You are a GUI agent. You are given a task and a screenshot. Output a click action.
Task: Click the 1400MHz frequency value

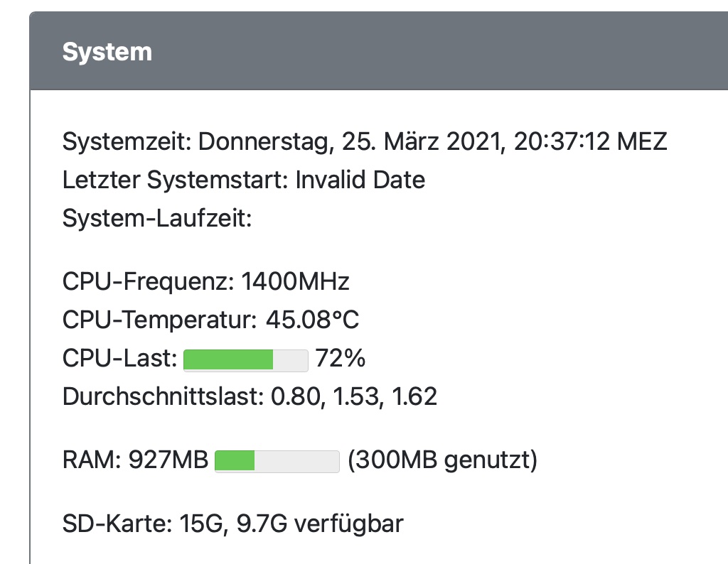click(296, 282)
